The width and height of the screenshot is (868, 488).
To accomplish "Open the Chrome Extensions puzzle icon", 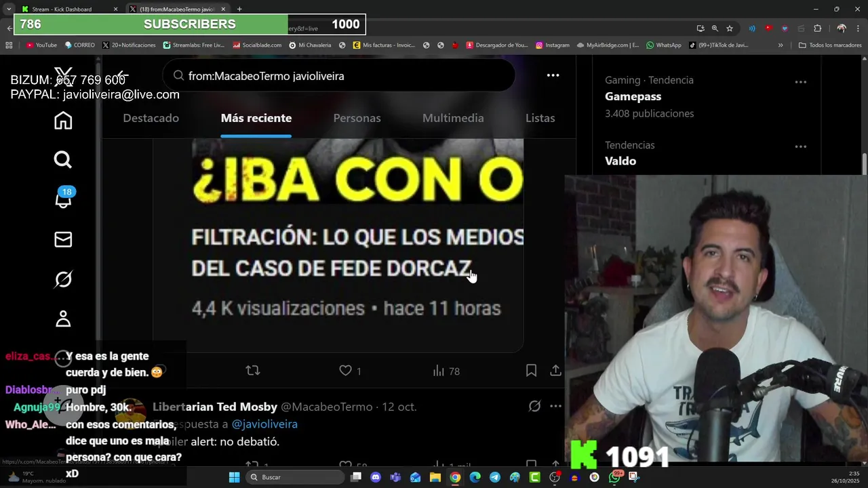I will click(817, 28).
